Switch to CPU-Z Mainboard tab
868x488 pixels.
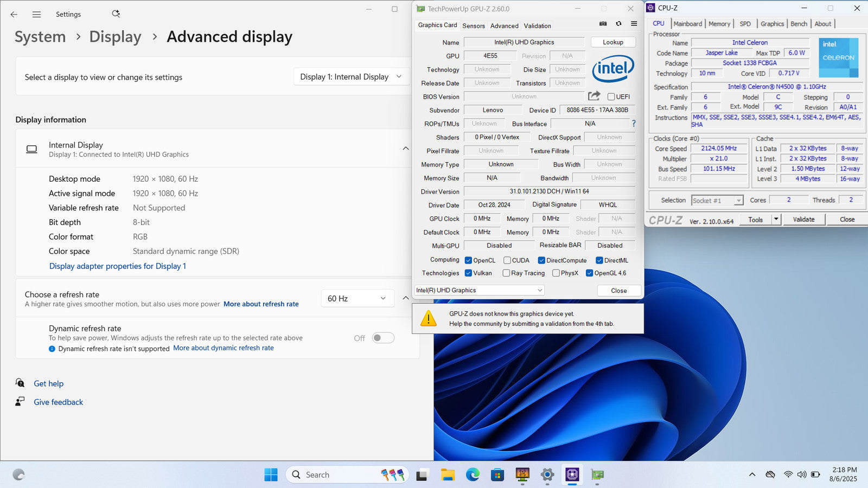688,24
